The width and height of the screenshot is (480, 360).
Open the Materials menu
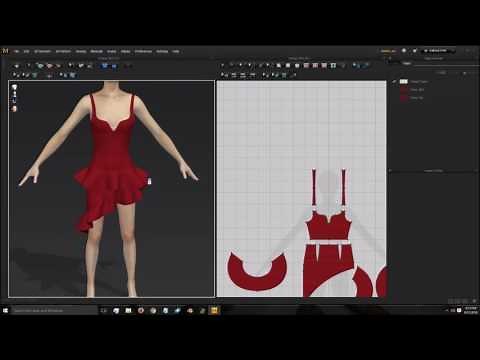point(97,51)
